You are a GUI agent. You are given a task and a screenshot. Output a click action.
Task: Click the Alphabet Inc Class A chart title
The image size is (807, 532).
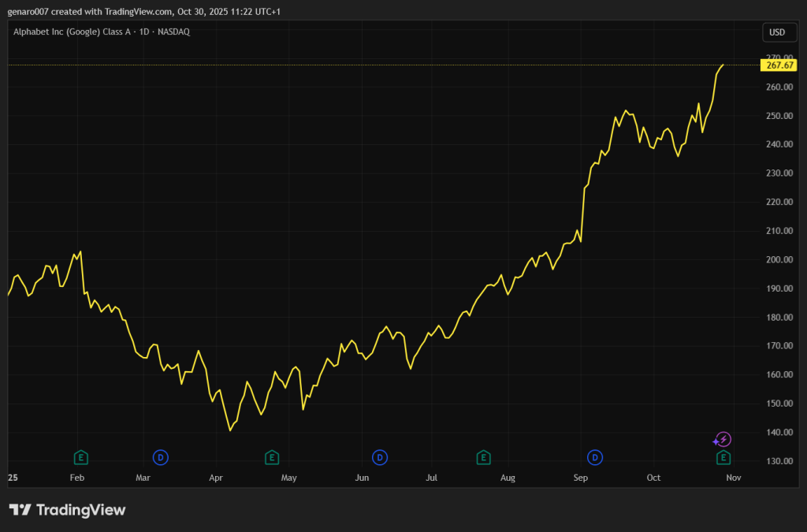pos(102,32)
